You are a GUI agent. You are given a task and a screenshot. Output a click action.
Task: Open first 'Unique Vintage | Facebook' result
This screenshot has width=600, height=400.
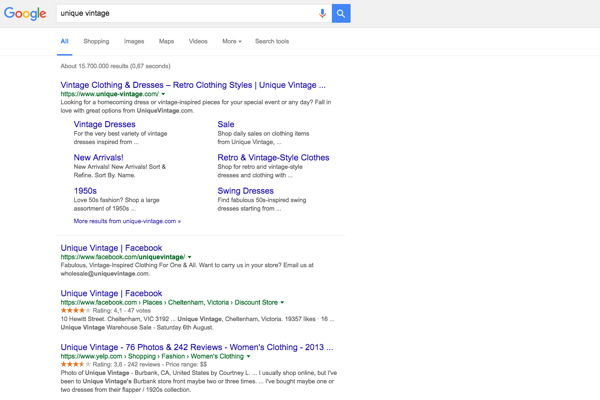[111, 248]
